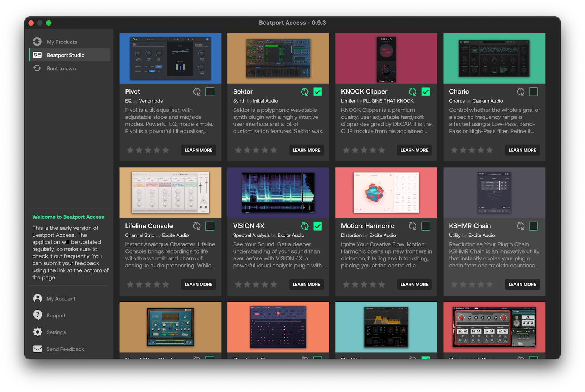Click the VISION 4X spectrogram thumbnail
This screenshot has height=392, width=585.
(278, 193)
